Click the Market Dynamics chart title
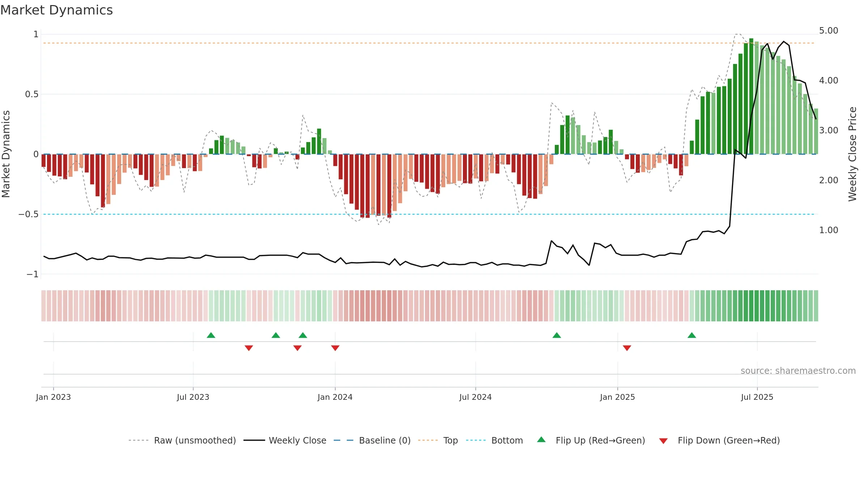Screen dimensions: 868x488 (56, 10)
